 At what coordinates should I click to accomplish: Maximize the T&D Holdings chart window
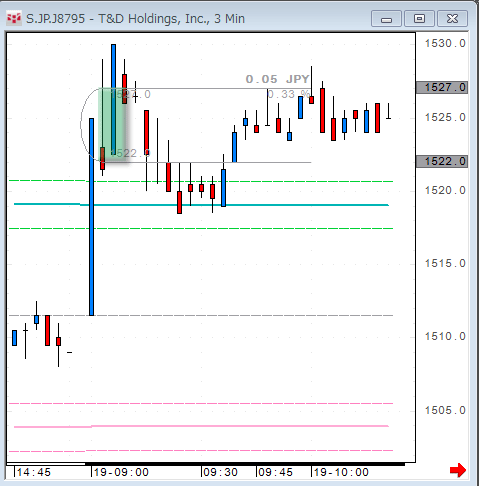(419, 19)
